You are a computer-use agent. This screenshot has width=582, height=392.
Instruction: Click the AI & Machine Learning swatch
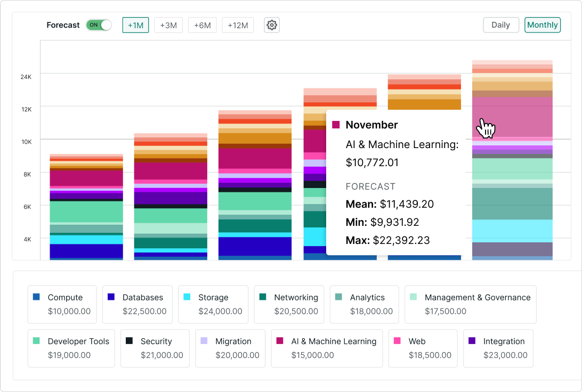pyautogui.click(x=280, y=340)
